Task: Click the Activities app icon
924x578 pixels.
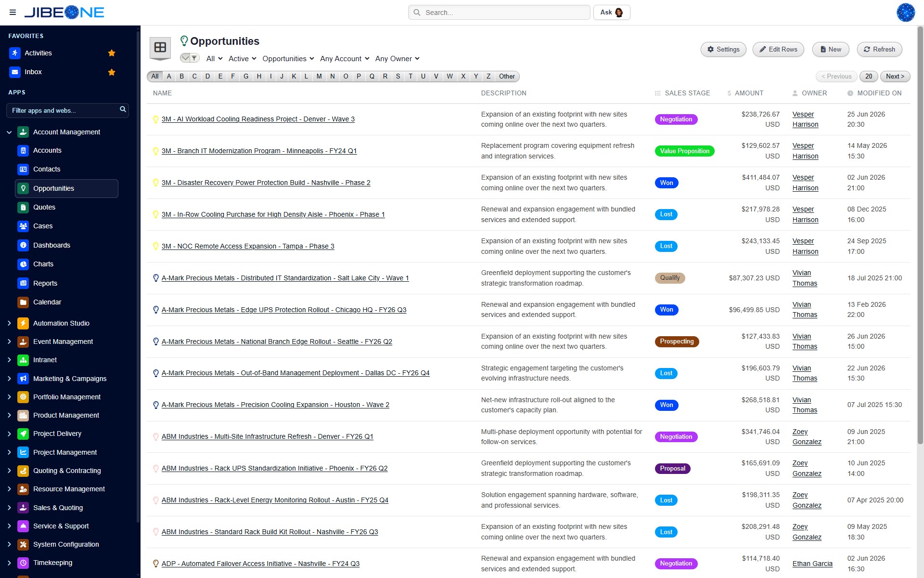Action: pyautogui.click(x=15, y=53)
